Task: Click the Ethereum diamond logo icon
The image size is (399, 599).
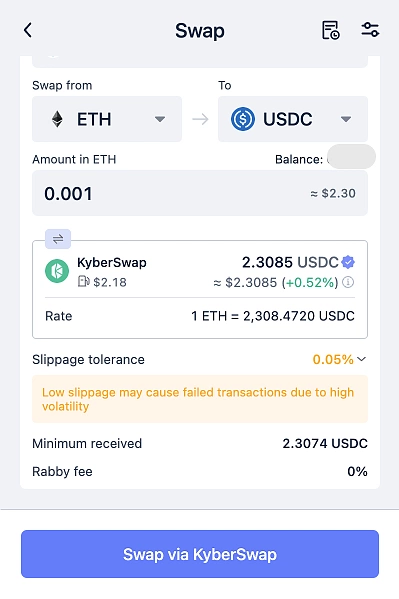Action: coord(57,119)
